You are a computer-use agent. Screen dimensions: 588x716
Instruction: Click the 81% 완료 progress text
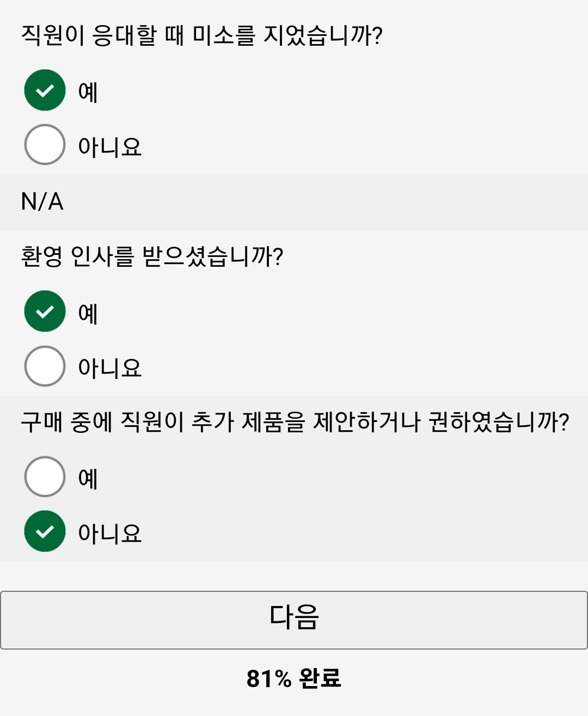point(294,678)
